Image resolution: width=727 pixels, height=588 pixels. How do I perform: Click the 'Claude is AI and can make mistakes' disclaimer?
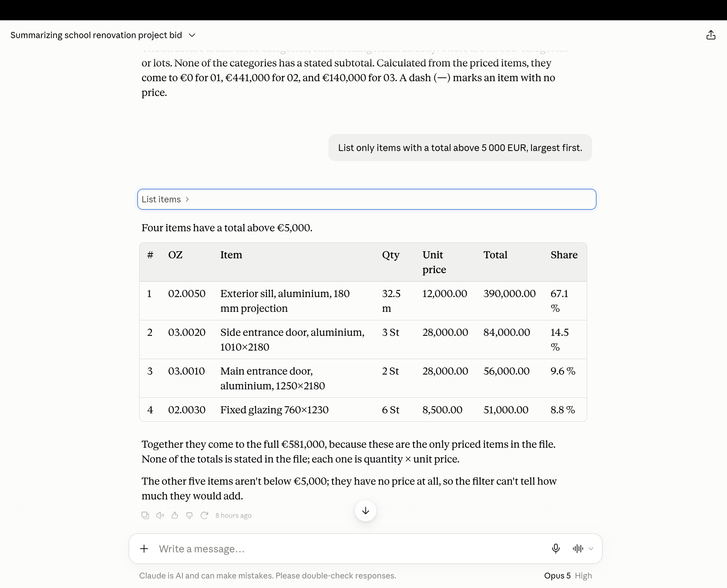(x=267, y=575)
